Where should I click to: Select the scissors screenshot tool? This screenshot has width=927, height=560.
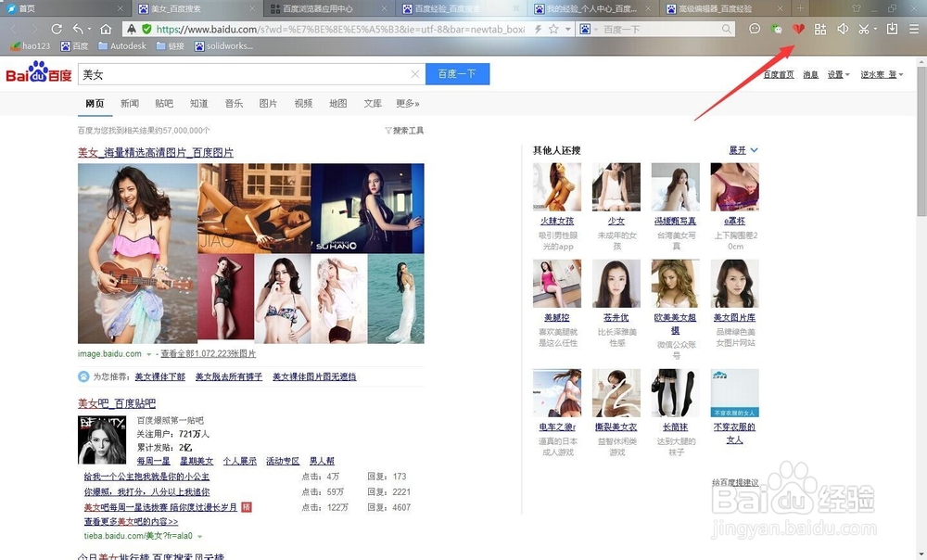(x=862, y=29)
